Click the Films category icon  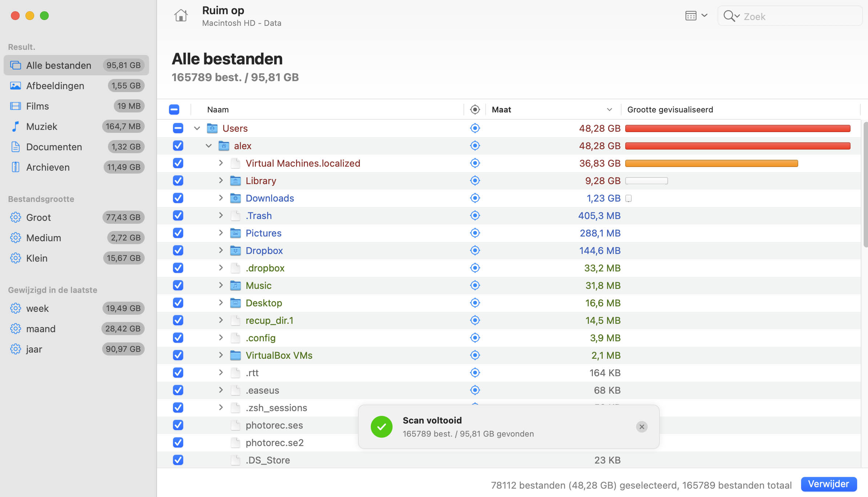[15, 106]
